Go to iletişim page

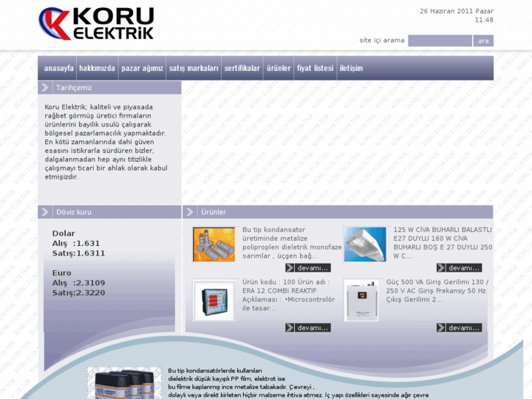click(351, 68)
